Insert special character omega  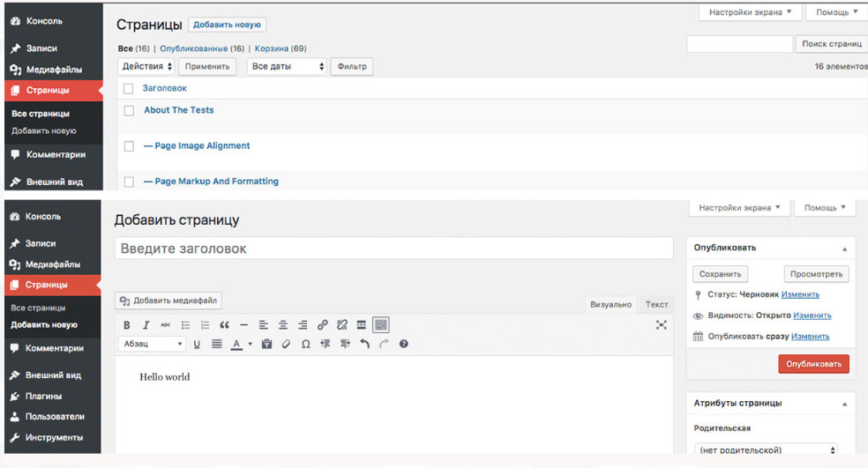click(x=305, y=344)
